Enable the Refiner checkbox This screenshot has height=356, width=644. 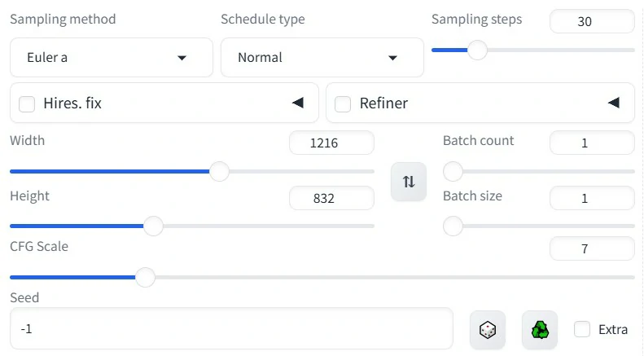pyautogui.click(x=343, y=103)
